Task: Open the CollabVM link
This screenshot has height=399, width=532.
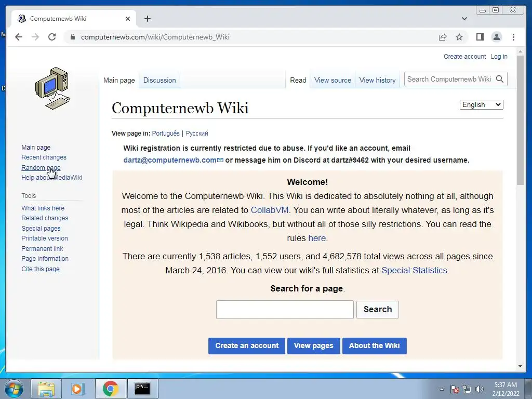Action: tap(270, 210)
